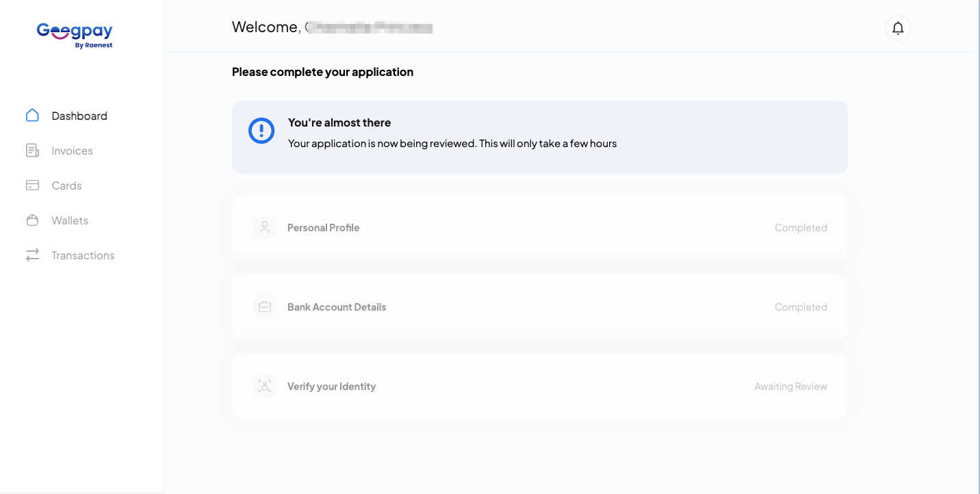
Task: Select the Verify your Identity step label
Action: click(x=331, y=387)
